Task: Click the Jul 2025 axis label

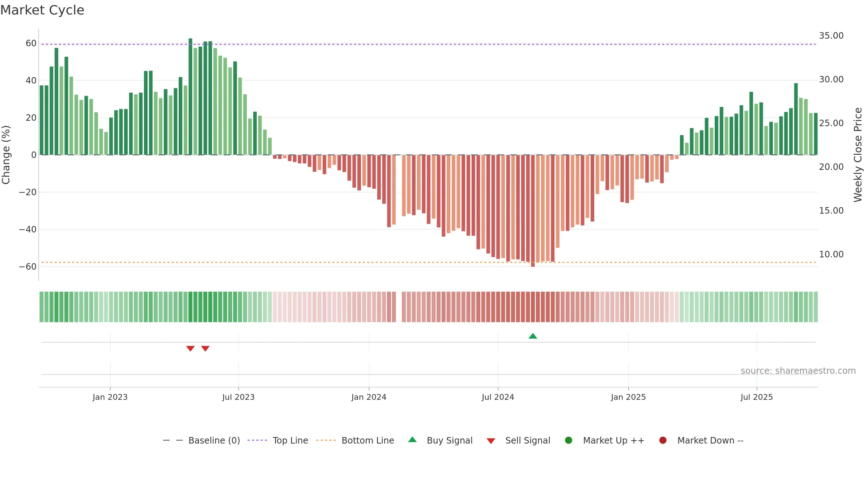Action: pyautogui.click(x=757, y=397)
